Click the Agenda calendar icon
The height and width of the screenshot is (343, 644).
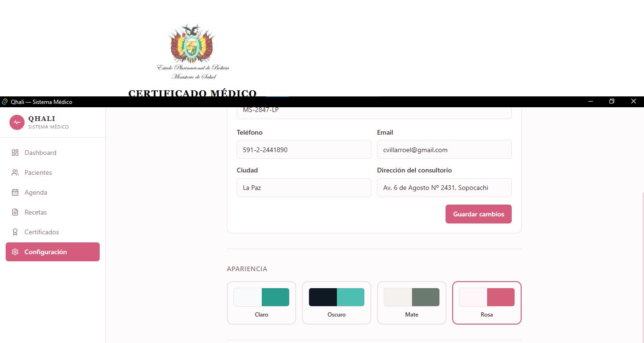[15, 192]
